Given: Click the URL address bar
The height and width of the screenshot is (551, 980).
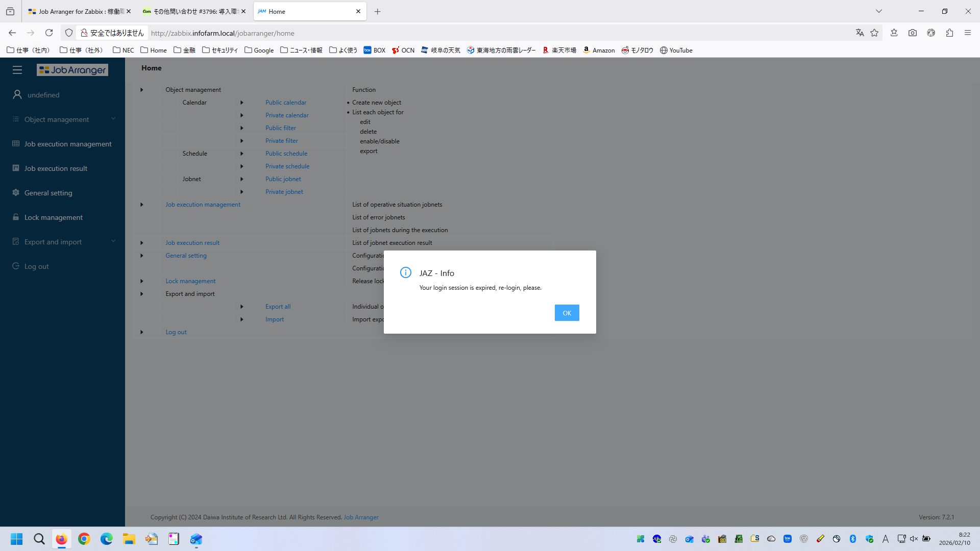Looking at the screenshot, I should [x=459, y=33].
